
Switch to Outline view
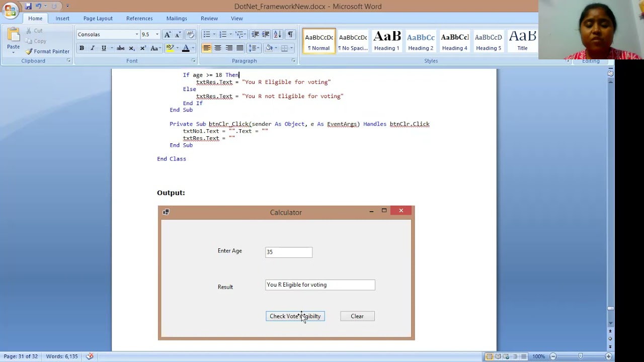(515, 356)
